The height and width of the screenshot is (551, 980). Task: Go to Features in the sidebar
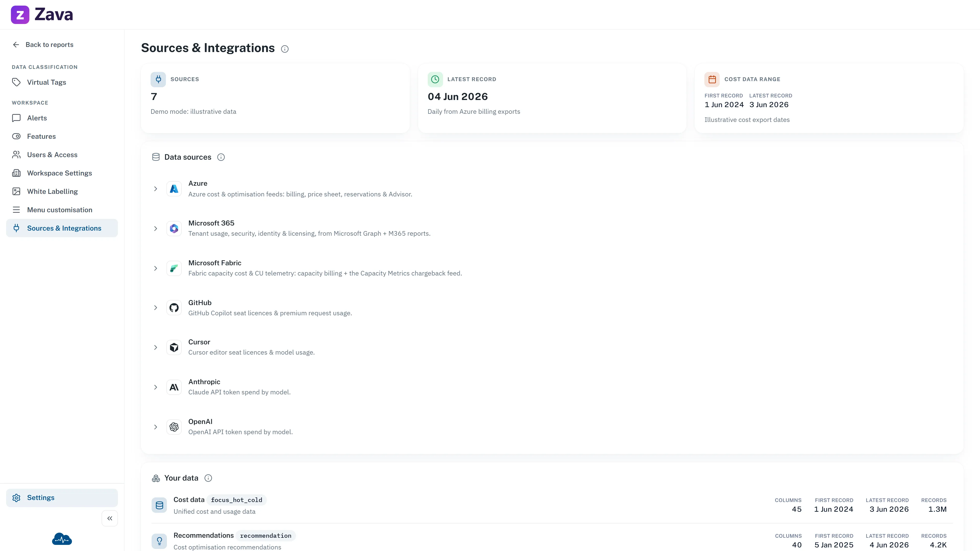62,136
